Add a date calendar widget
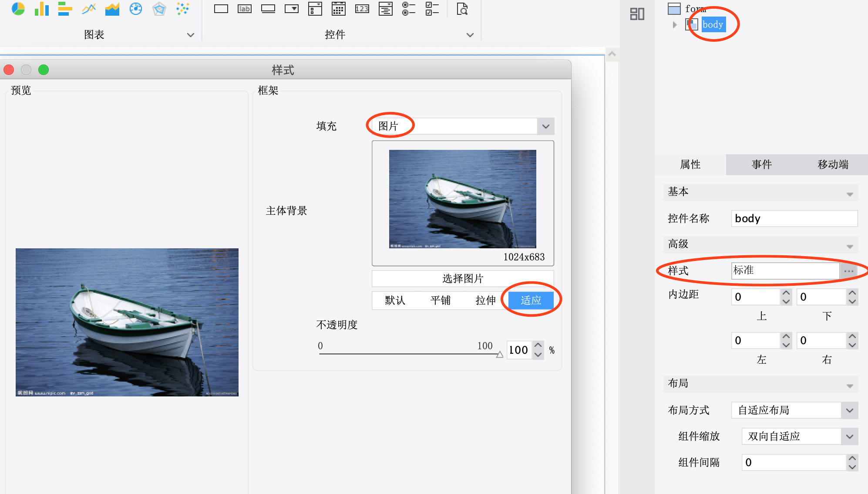 [x=338, y=9]
